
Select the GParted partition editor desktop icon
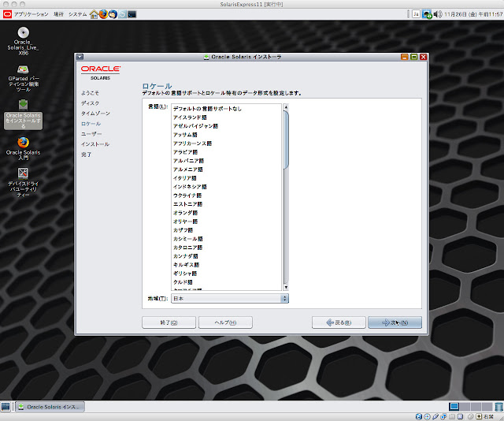point(24,78)
